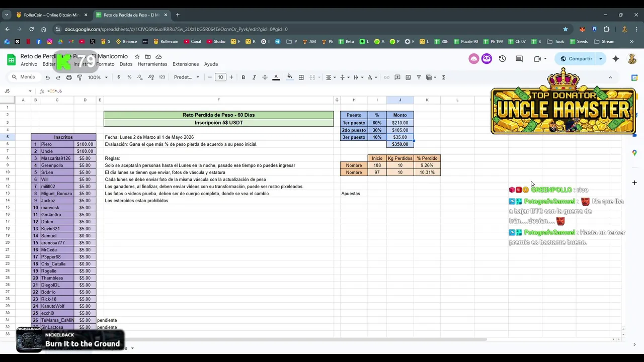
Task: Open a new browser tab
Action: 178,15
